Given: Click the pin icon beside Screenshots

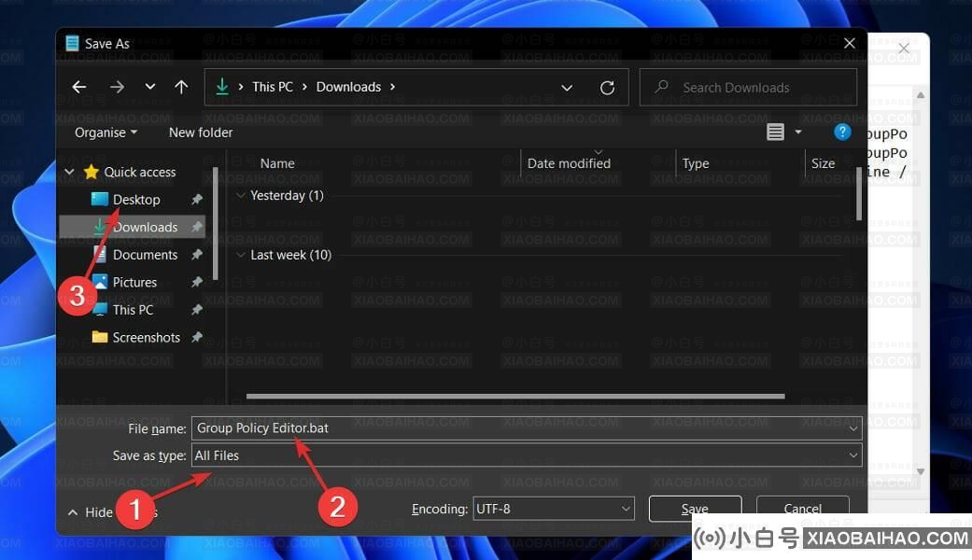Looking at the screenshot, I should (196, 337).
